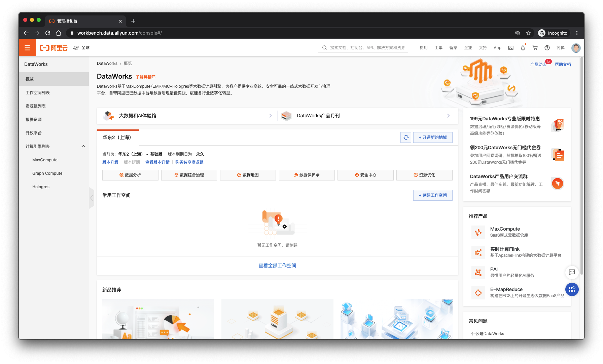This screenshot has height=364, width=603.
Task: Open the 安全中心 shortcut
Action: (x=365, y=175)
